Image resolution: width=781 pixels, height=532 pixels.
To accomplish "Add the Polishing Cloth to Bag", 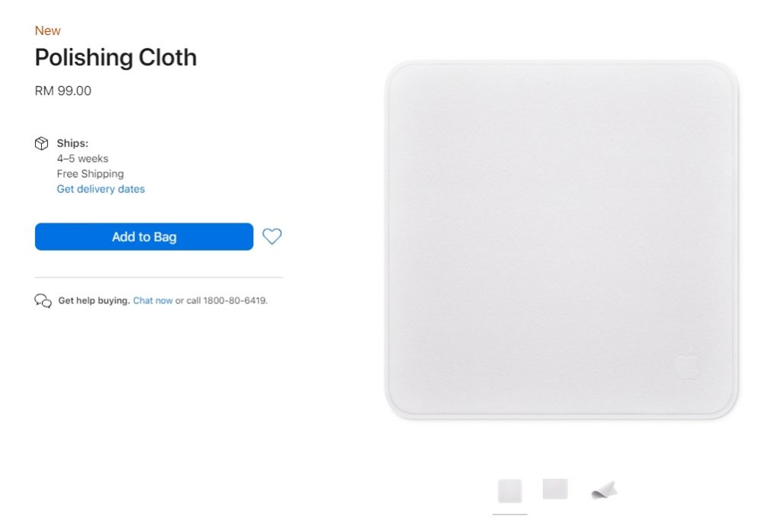I will click(x=144, y=237).
